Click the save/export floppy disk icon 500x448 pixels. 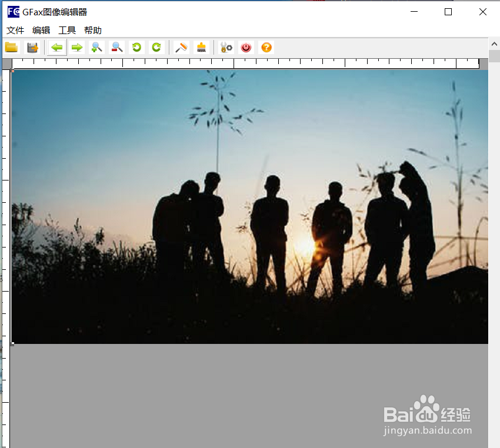point(32,48)
